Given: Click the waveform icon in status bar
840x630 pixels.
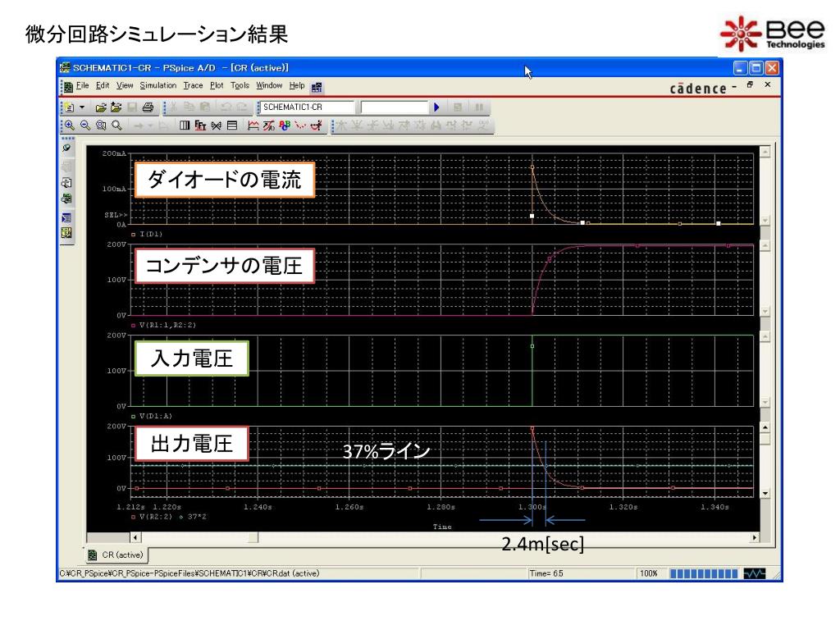Looking at the screenshot, I should (755, 573).
